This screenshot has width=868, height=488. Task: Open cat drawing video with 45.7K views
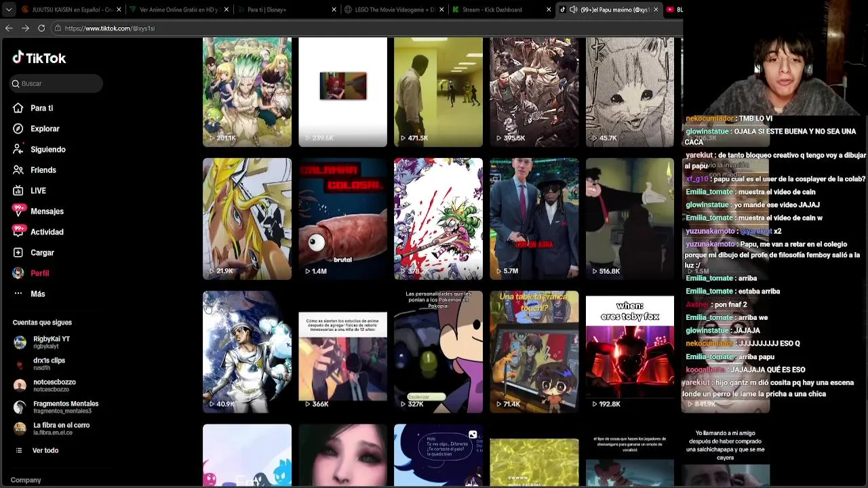tap(630, 92)
